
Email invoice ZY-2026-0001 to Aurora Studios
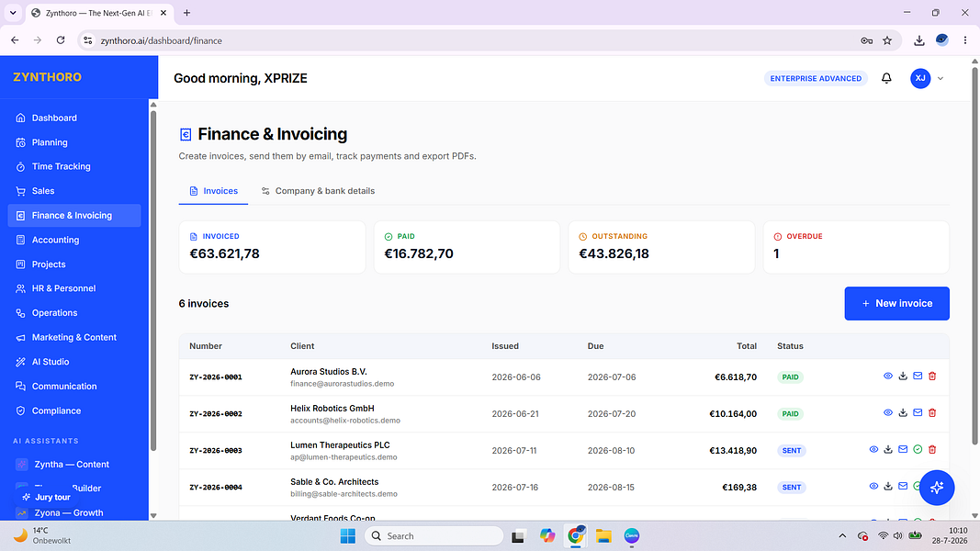point(918,377)
